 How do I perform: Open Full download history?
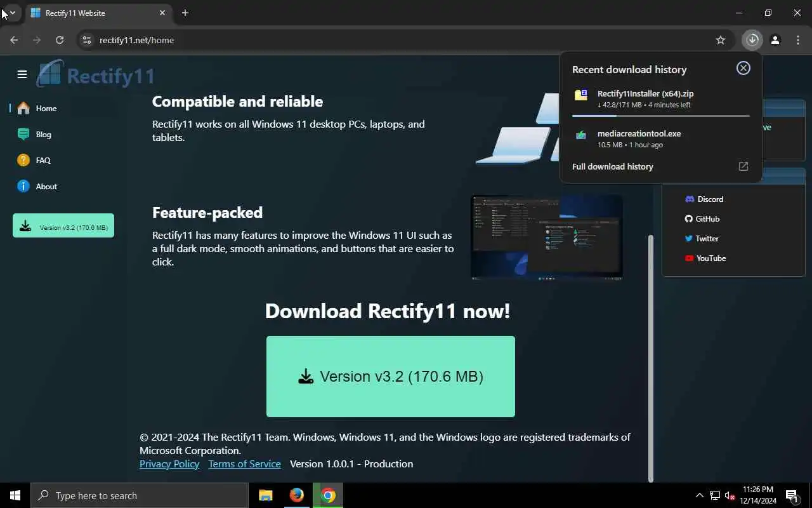[x=613, y=166]
